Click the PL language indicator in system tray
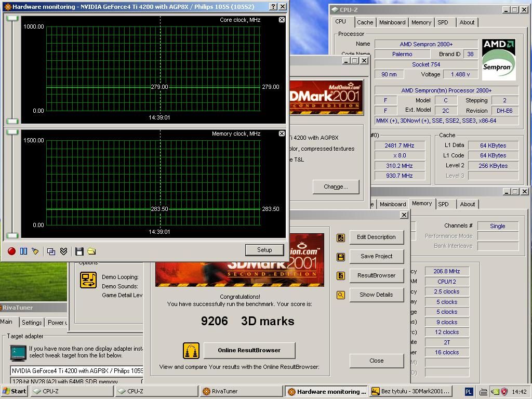The image size is (532, 399). tap(468, 392)
